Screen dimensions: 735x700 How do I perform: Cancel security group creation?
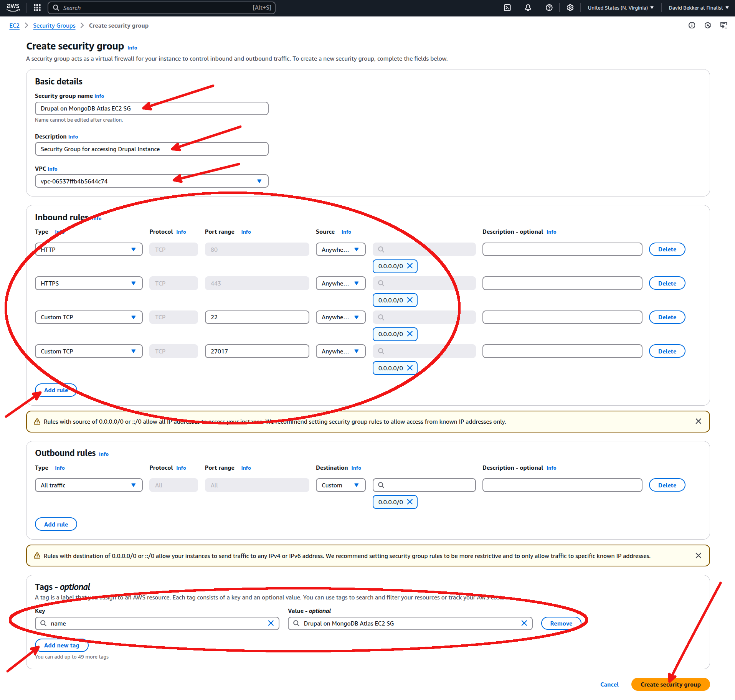pyautogui.click(x=609, y=684)
